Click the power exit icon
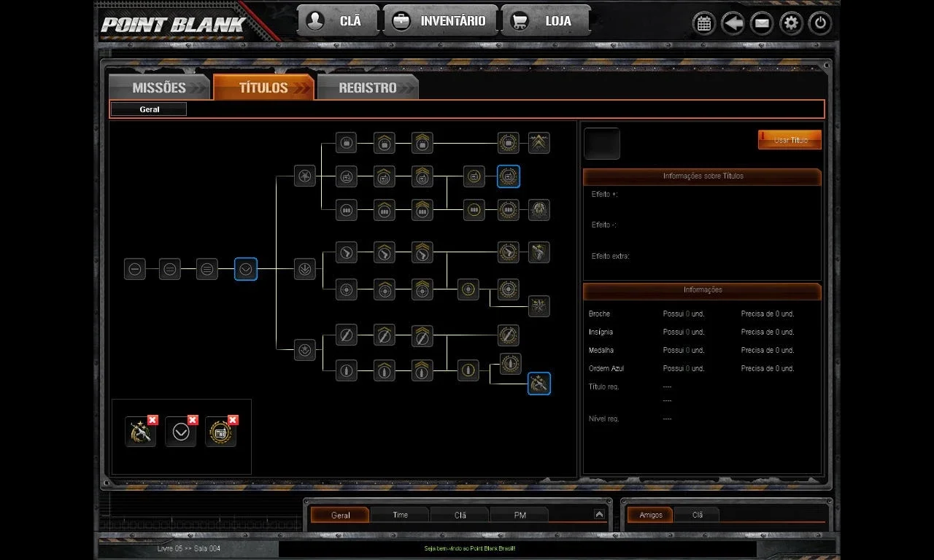This screenshot has height=560, width=934. coord(820,23)
